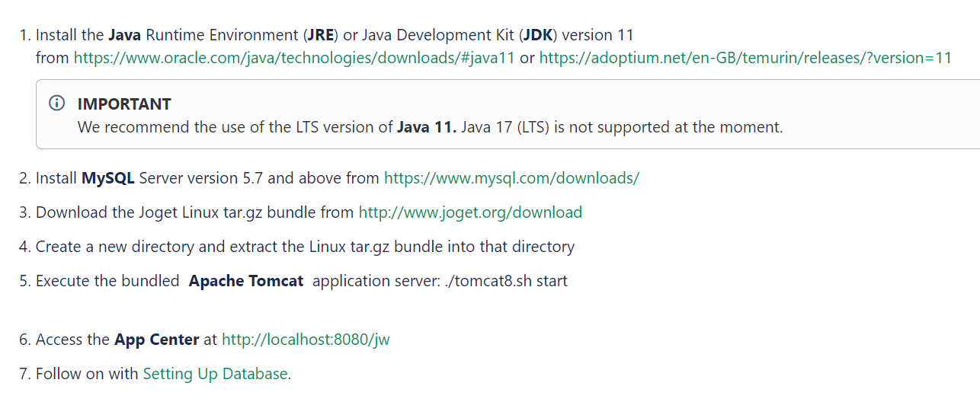Click the info icon beside IMPORTANT
Screen dimensions: 980x402
tap(56, 104)
